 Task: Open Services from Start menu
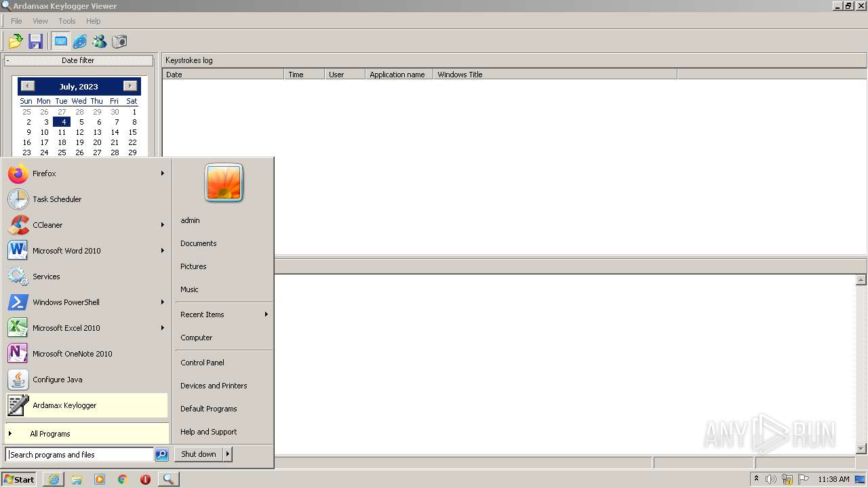click(87, 277)
